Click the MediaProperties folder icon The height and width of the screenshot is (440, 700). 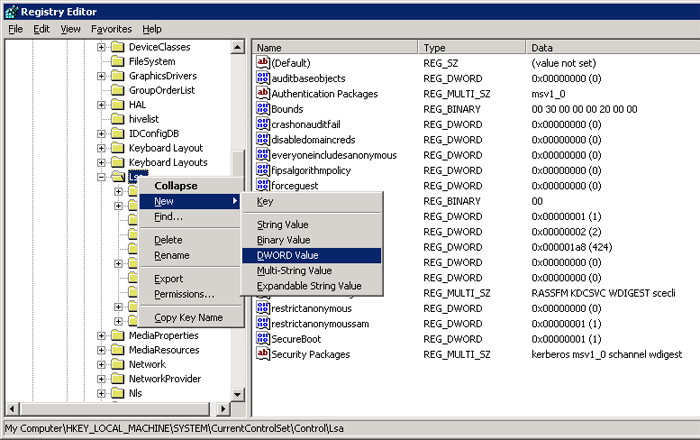[117, 335]
